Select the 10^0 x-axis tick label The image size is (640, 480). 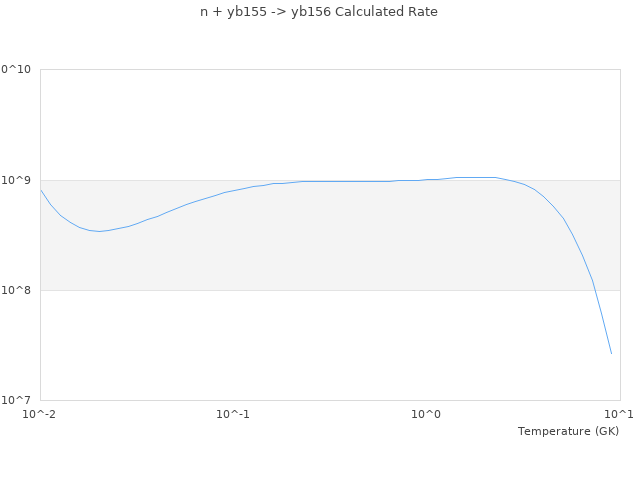(x=427, y=414)
